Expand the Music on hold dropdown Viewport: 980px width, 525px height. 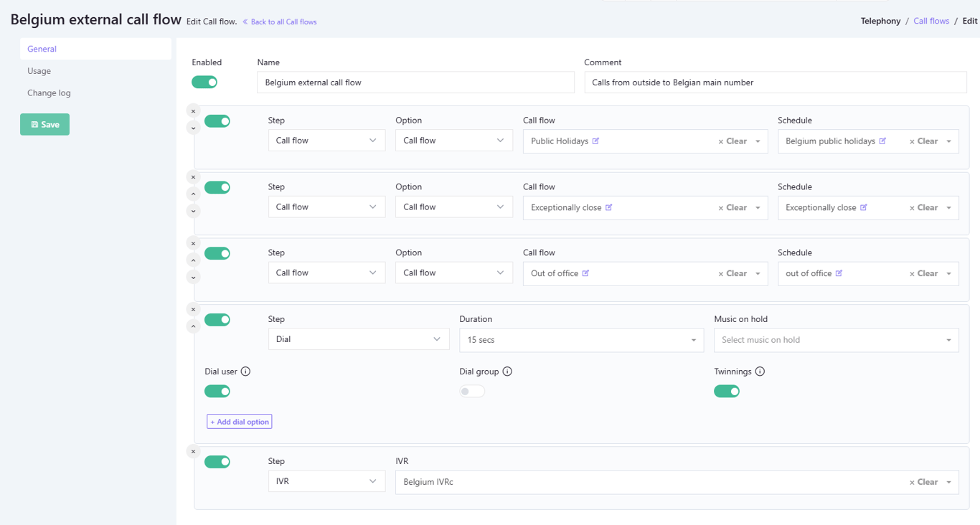click(x=836, y=340)
